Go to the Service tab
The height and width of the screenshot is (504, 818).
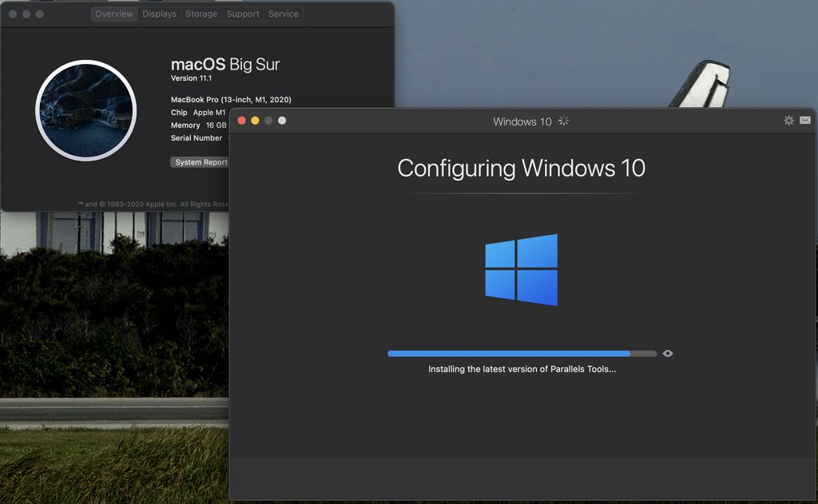(284, 14)
